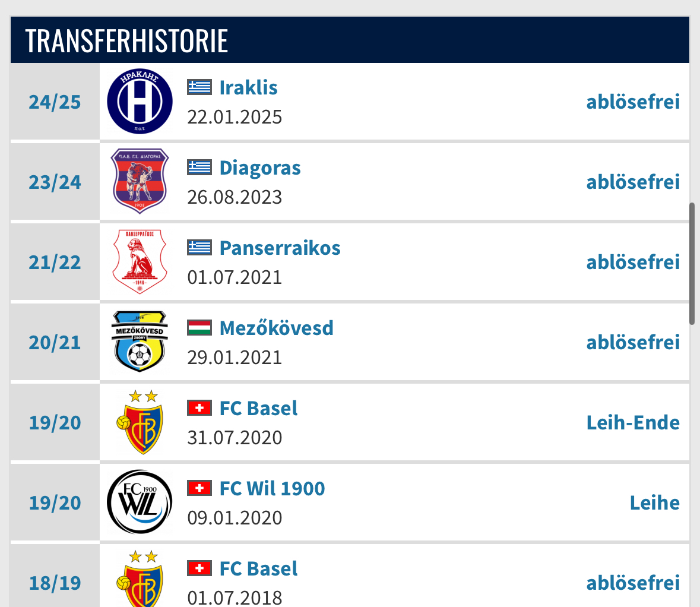700x607 pixels.
Task: Click the Leihe fee for FC Wil
Action: (x=654, y=502)
